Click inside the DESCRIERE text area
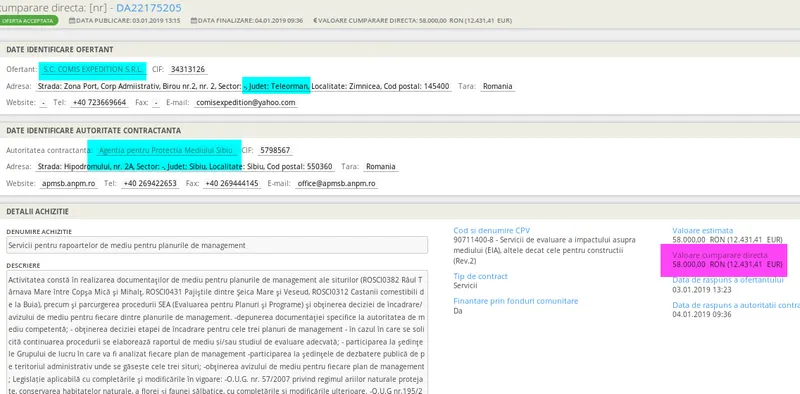 tap(217, 332)
